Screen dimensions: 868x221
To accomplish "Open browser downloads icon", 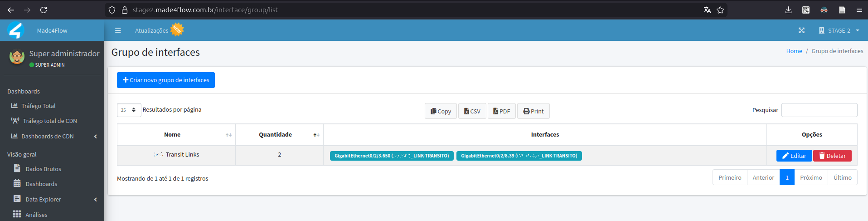I will click(x=788, y=10).
